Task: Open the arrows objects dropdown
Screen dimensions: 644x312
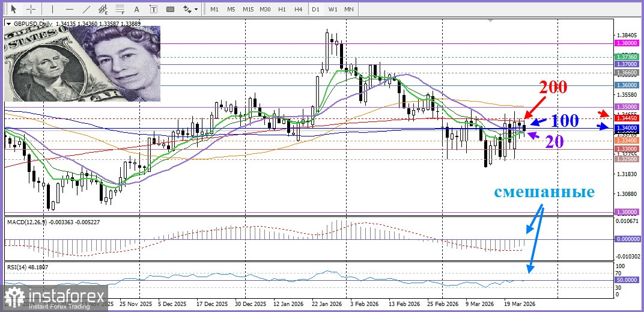Action: [x=190, y=9]
